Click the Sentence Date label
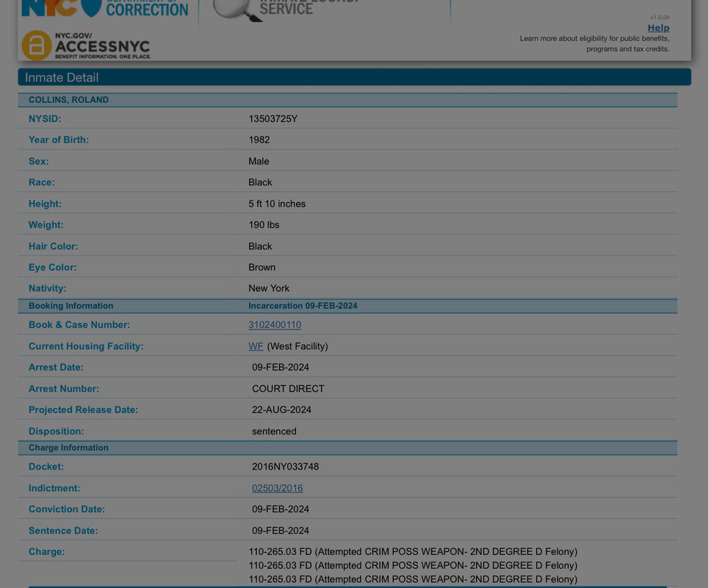The width and height of the screenshot is (709, 588). click(x=63, y=531)
